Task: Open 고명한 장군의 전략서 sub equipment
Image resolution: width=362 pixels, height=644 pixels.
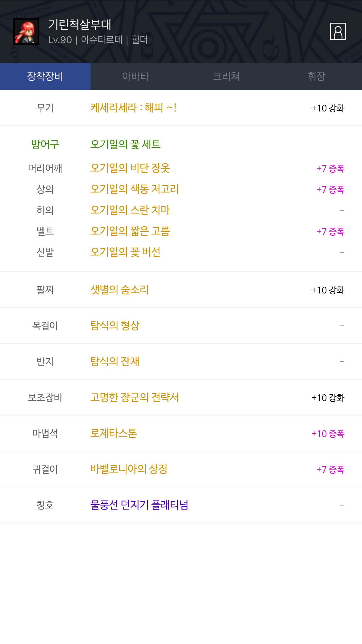Action: (134, 397)
